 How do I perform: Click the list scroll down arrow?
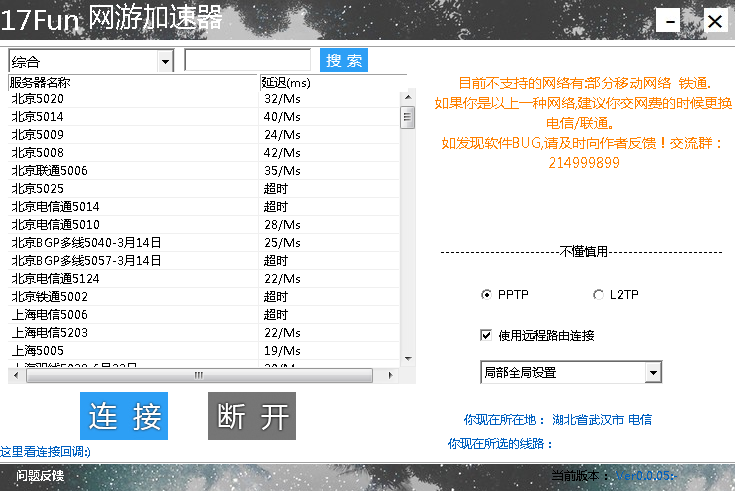408,359
